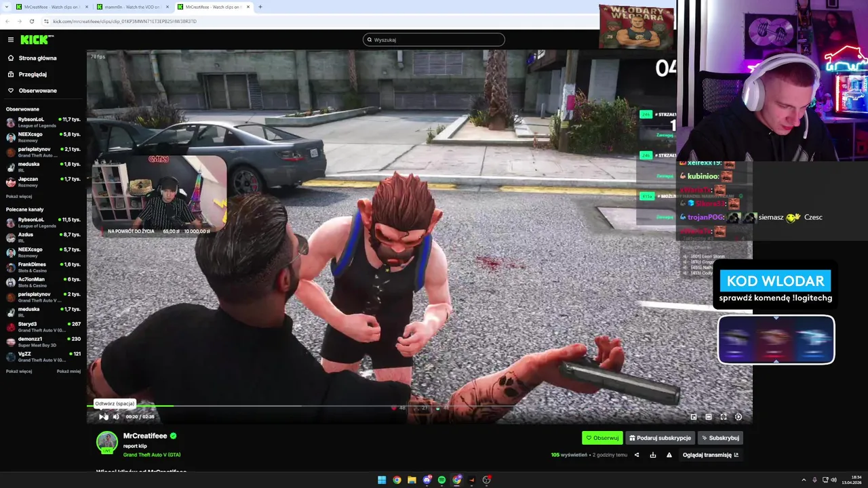Screen dimensions: 868x488
Task: Open a new browser tab
Action: (260, 7)
